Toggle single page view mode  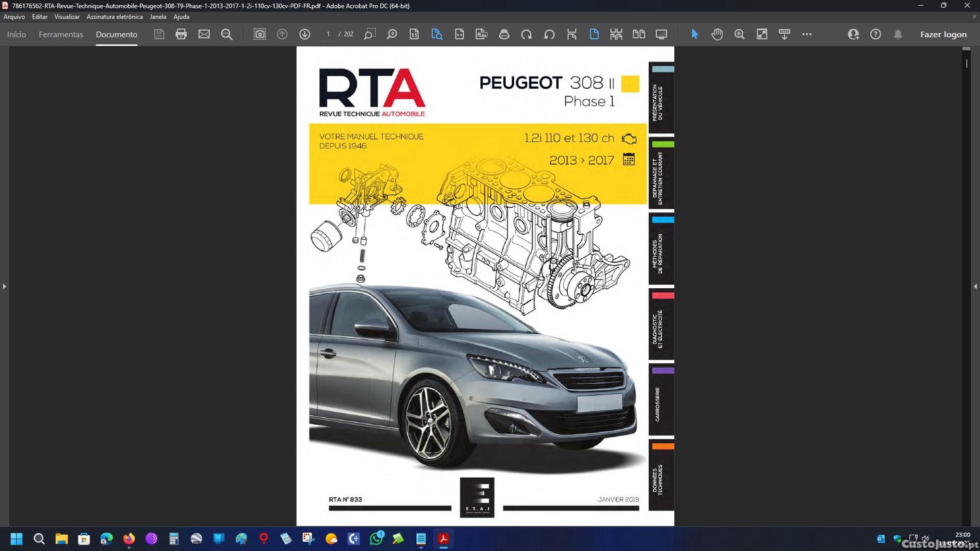pos(594,34)
